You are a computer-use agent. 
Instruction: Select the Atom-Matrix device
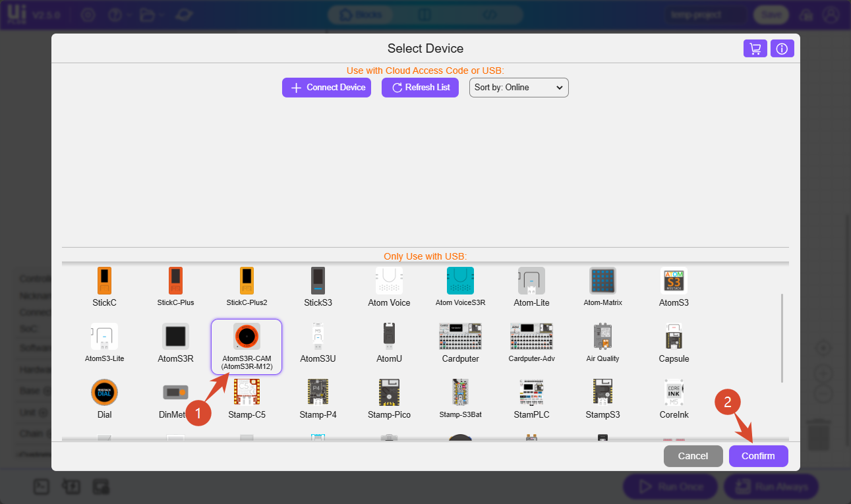[602, 281]
